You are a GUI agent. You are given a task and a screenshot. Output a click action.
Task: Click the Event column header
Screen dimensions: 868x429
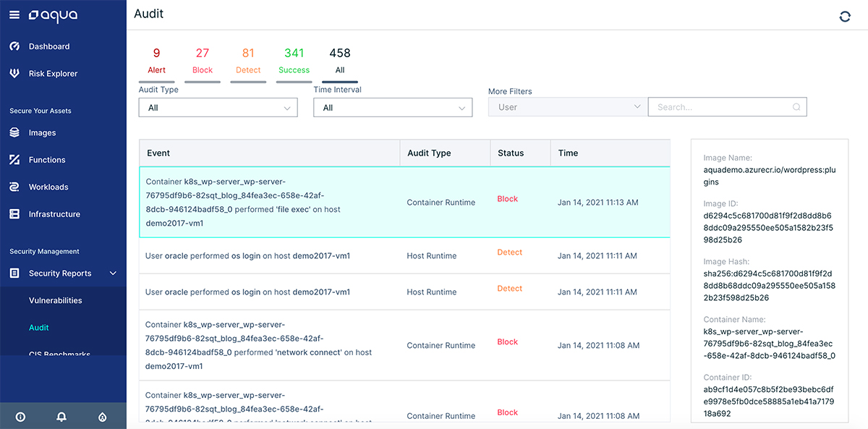pos(269,153)
